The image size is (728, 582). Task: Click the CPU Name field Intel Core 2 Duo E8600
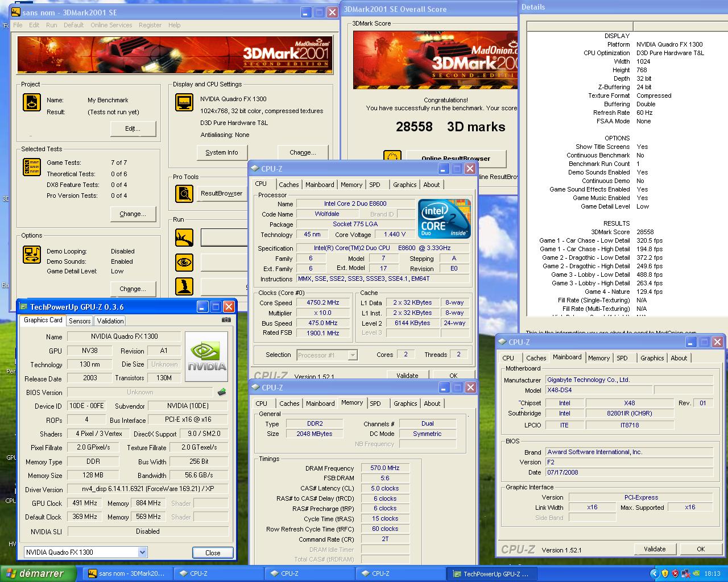[355, 203]
